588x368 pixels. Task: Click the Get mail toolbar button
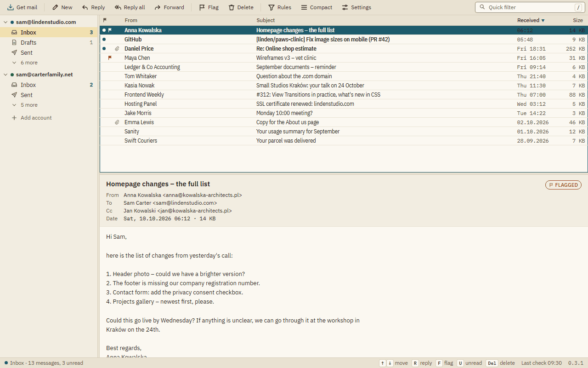(23, 7)
